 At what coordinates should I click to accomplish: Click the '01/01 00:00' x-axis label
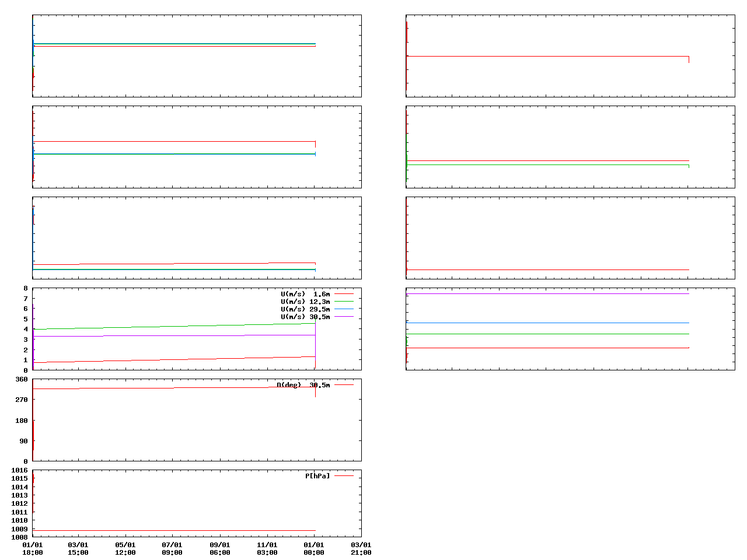(314, 549)
